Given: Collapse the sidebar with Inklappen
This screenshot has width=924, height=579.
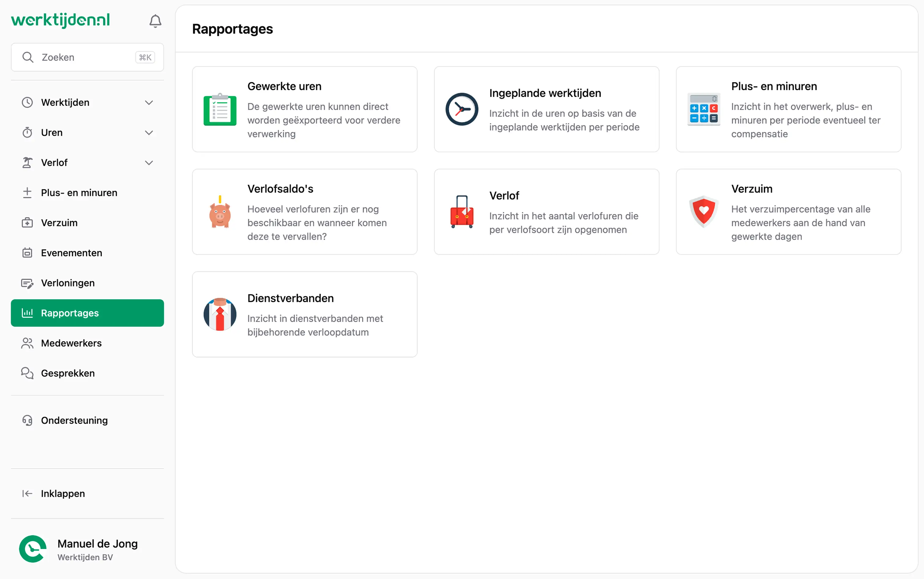Looking at the screenshot, I should pyautogui.click(x=87, y=493).
